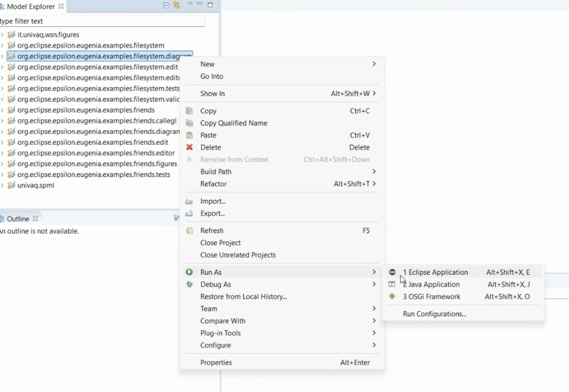This screenshot has width=569, height=392.
Task: Click the Debug As bug icon
Action: pos(189,284)
